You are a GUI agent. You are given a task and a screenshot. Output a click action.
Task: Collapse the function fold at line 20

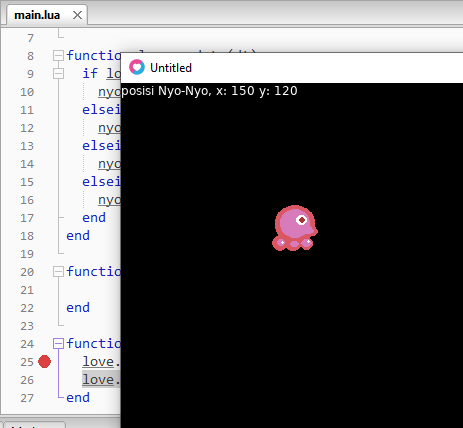[58, 271]
